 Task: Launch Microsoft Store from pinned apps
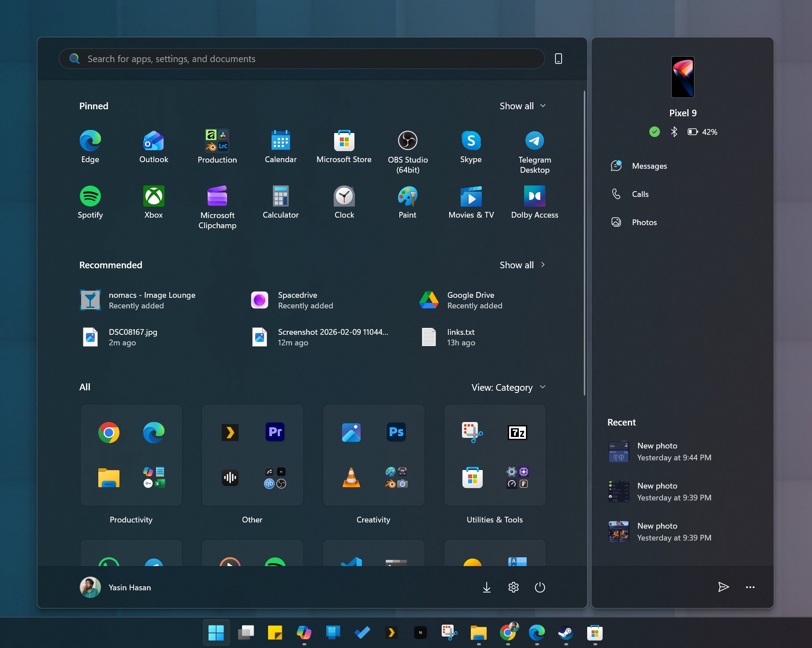(x=344, y=147)
